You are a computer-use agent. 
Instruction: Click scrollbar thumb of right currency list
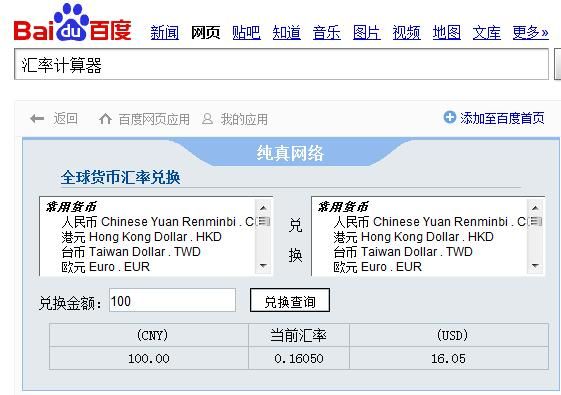click(535, 221)
